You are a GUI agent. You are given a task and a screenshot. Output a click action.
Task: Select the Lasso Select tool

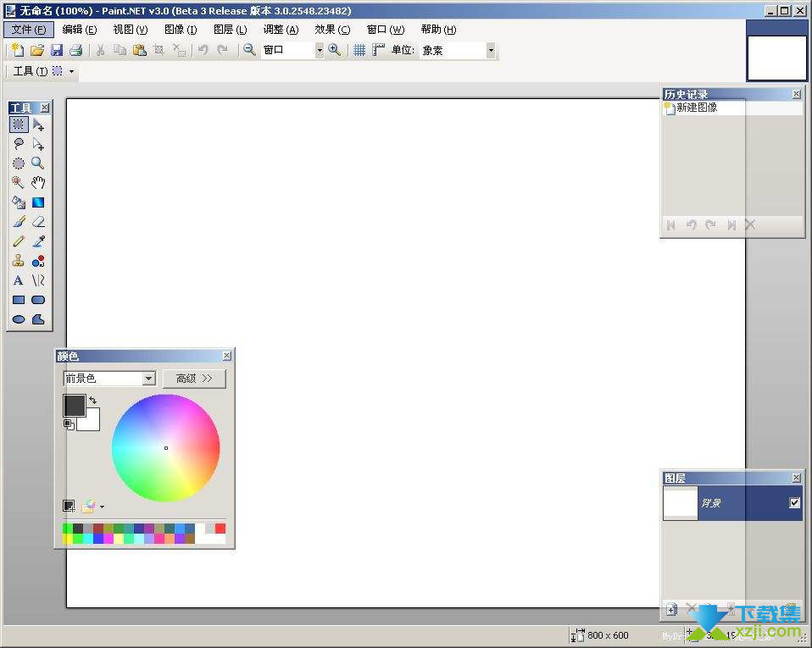pos(19,144)
